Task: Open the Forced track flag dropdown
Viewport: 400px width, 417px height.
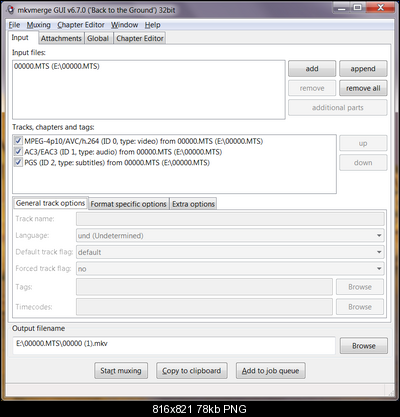Action: (230, 269)
